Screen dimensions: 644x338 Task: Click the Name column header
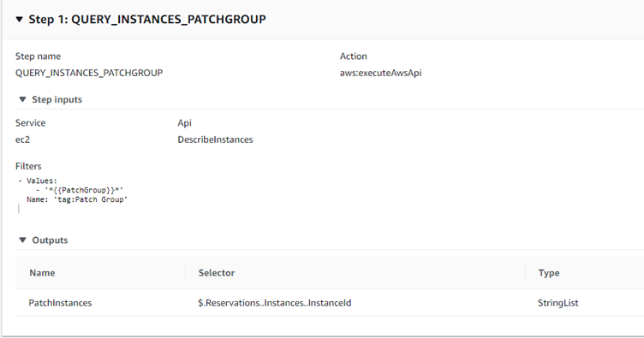[x=42, y=273]
